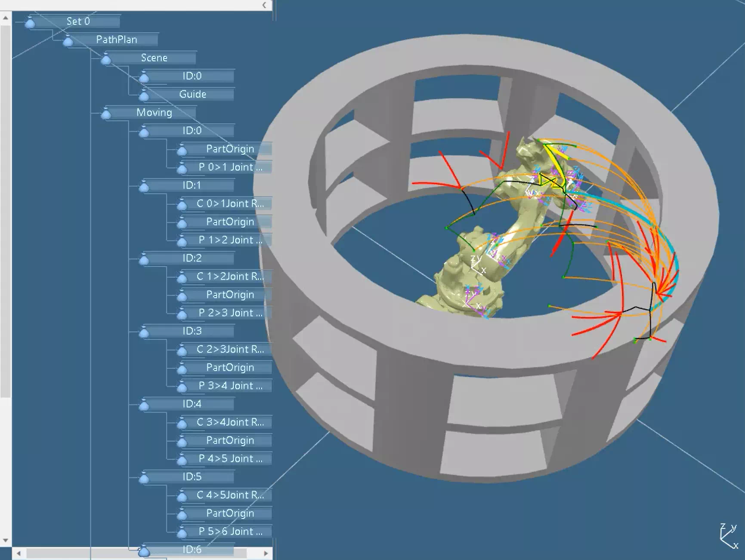This screenshot has width=745, height=560.
Task: Select the ID:5 tree node
Action: click(x=192, y=477)
